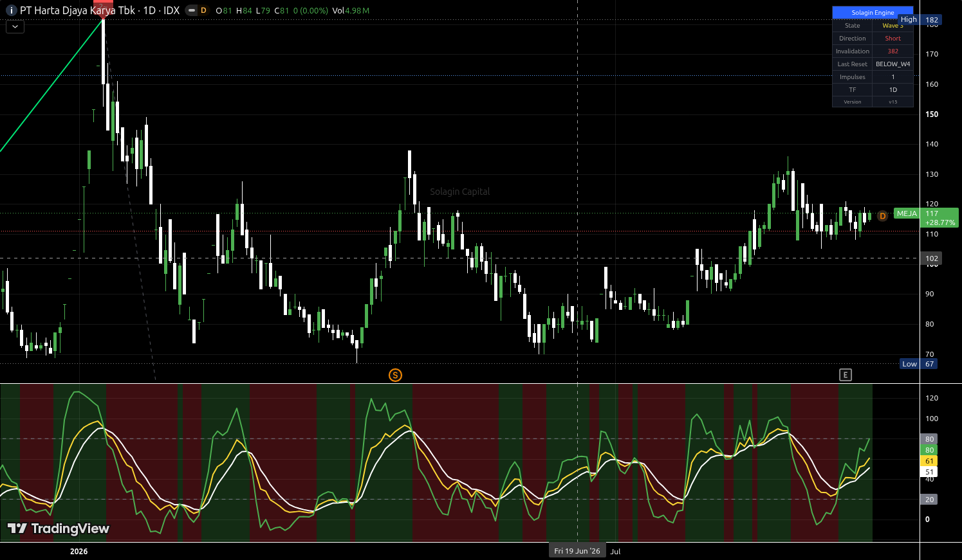Click the yellow 61 indicator value label

[x=929, y=461]
